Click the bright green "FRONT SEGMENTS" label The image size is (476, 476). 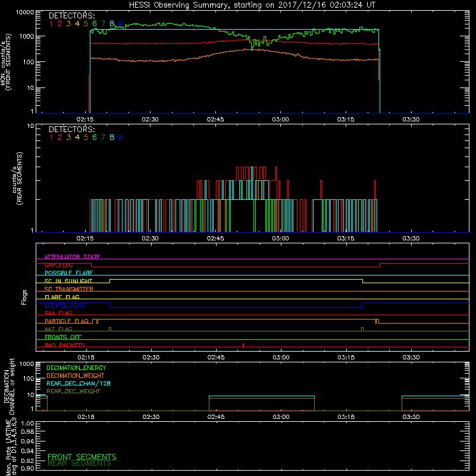[x=82, y=457]
